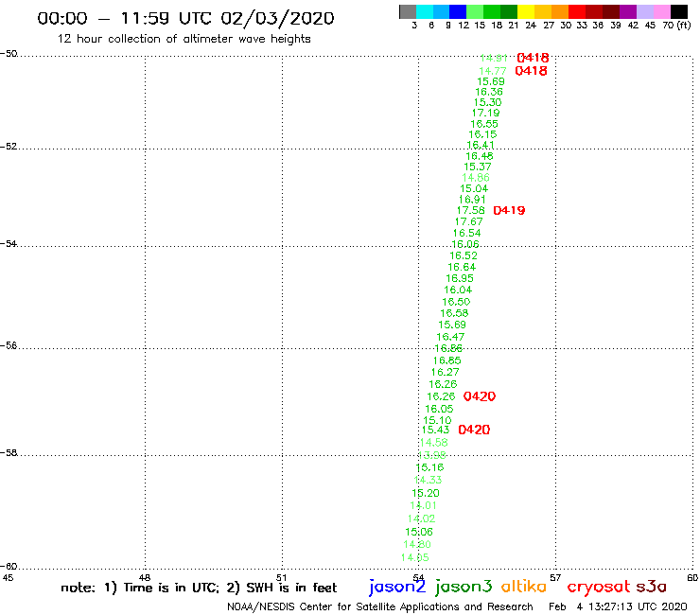This screenshot has height=615, width=700.
Task: Click the jason2 satellite legend label
Action: point(397,587)
